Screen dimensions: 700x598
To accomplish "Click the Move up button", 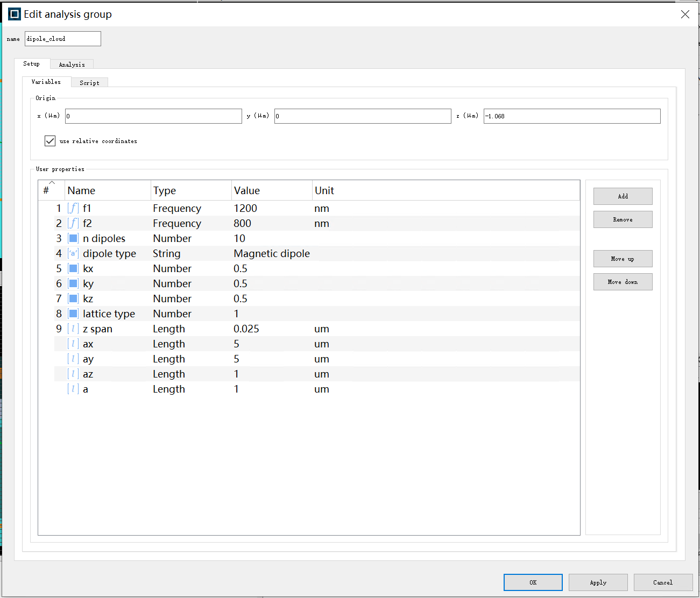I will [x=623, y=259].
